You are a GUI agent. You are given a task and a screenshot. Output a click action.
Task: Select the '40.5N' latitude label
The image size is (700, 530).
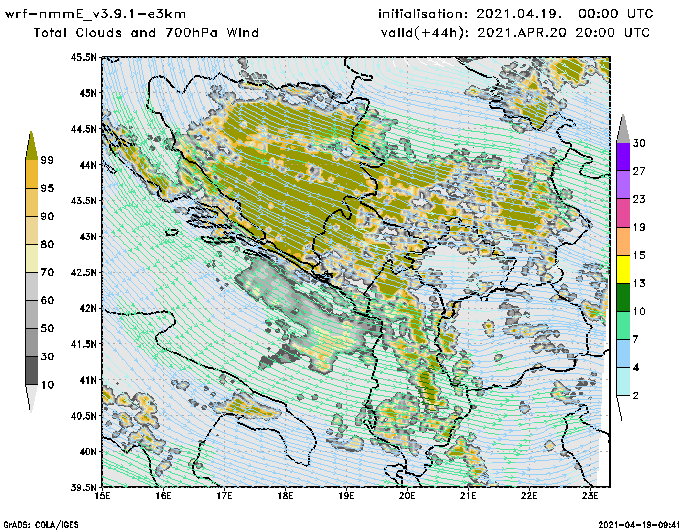click(83, 416)
